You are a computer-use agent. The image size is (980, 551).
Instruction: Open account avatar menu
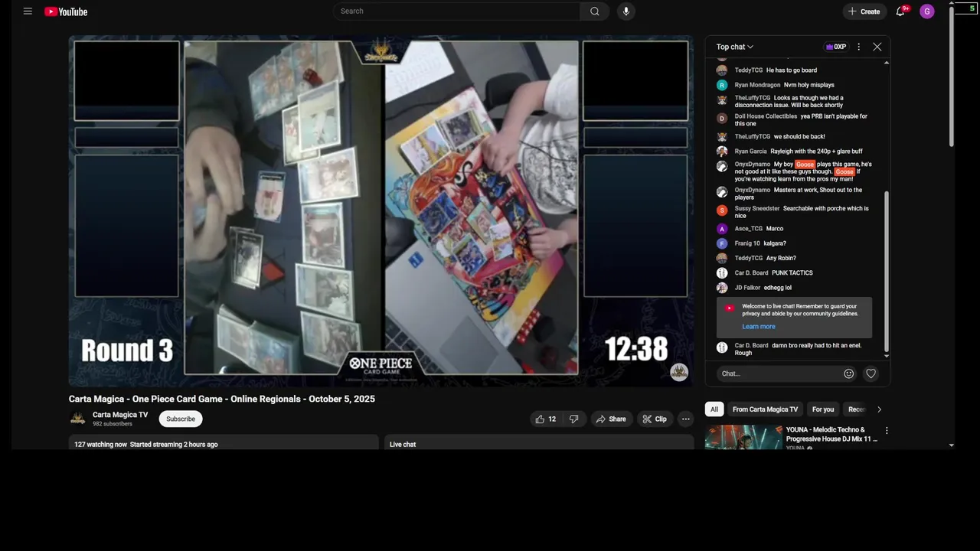927,11
